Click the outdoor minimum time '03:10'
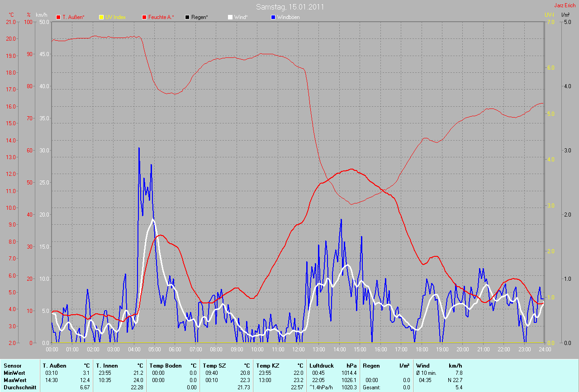This screenshot has width=579, height=392. click(x=52, y=373)
